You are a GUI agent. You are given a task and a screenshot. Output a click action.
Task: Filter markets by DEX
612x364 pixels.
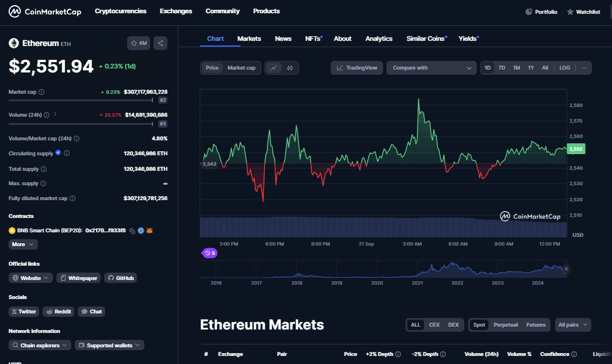tap(453, 325)
